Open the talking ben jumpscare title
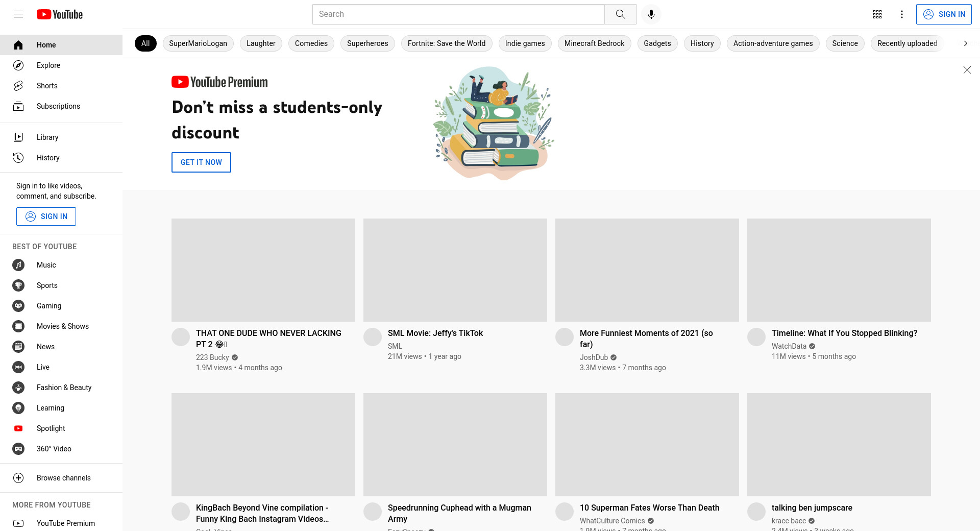Screen dimensions: 980x531 [812, 508]
